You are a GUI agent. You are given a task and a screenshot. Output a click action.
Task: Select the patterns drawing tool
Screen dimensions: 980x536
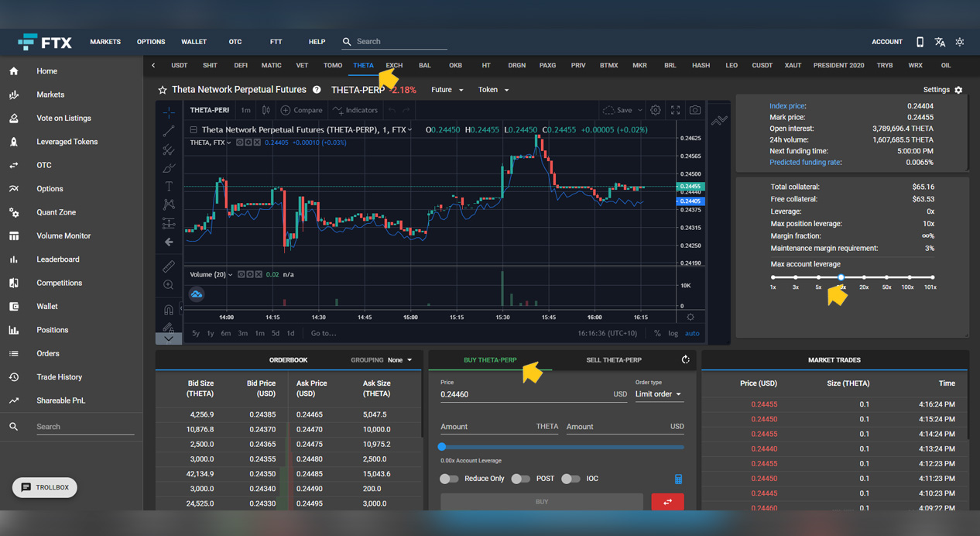pos(169,205)
